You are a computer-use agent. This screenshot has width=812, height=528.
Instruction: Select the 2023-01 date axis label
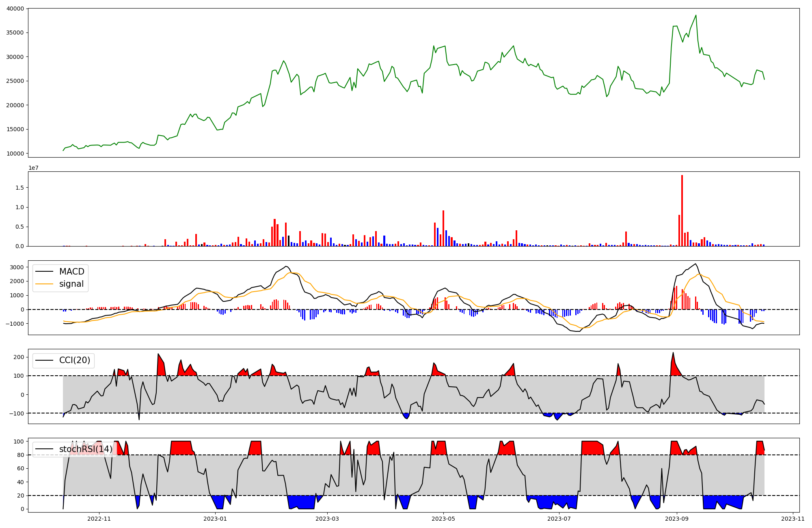(215, 519)
